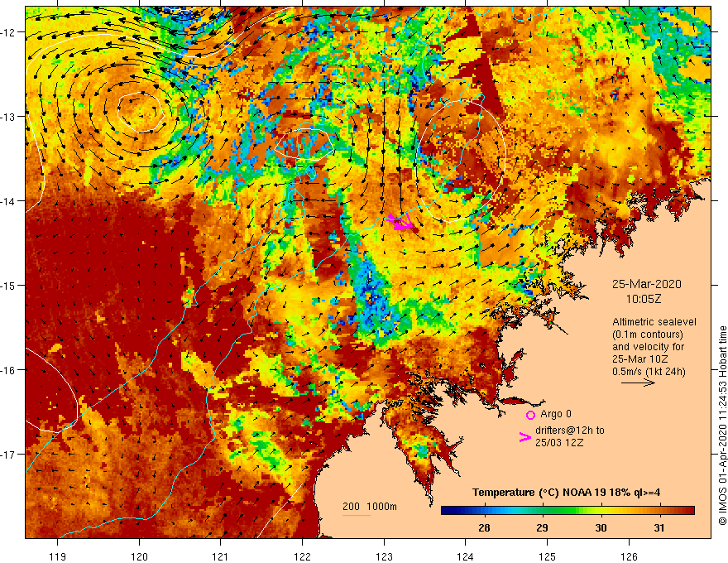Click the magenta drifter track on map

click(400, 222)
